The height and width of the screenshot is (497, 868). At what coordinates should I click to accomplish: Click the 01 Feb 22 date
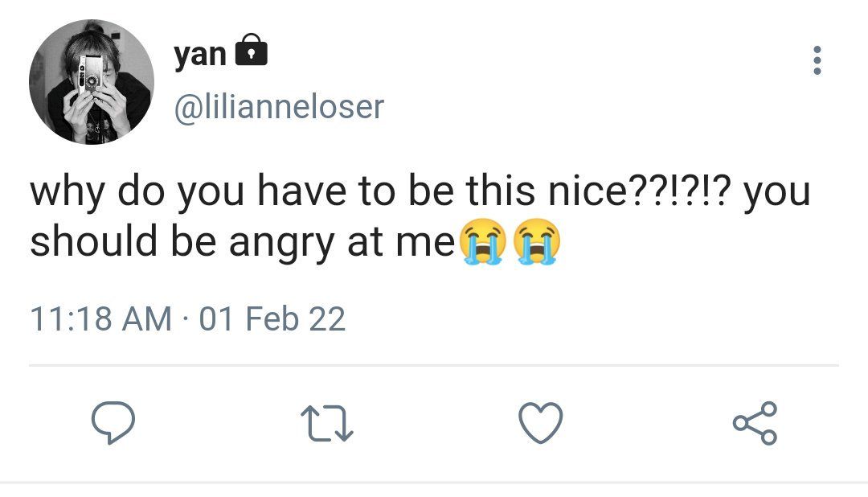point(272,318)
